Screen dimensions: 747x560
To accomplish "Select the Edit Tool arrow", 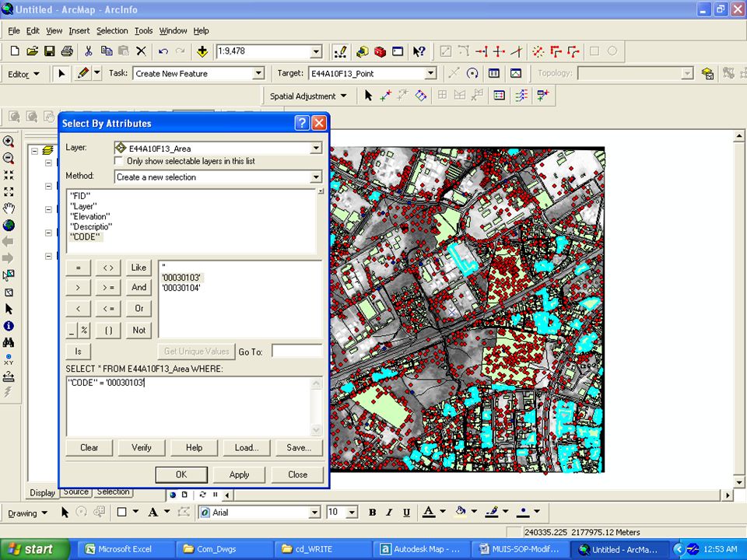I will (61, 74).
